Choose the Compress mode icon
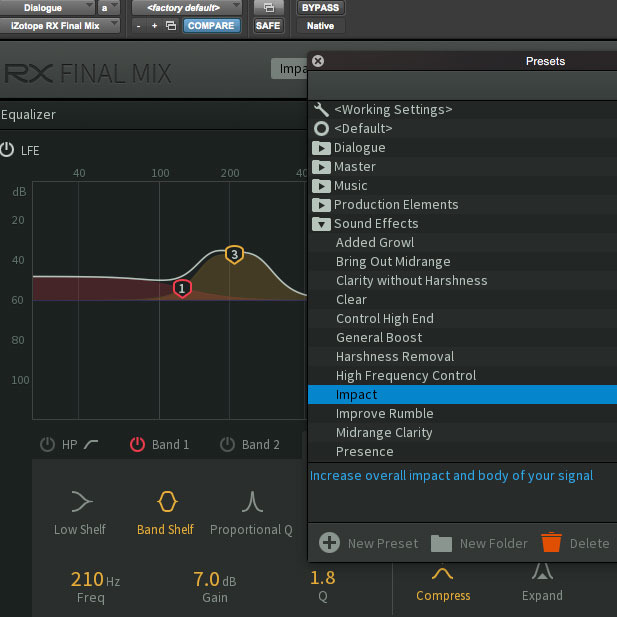The height and width of the screenshot is (617, 617). point(442,574)
